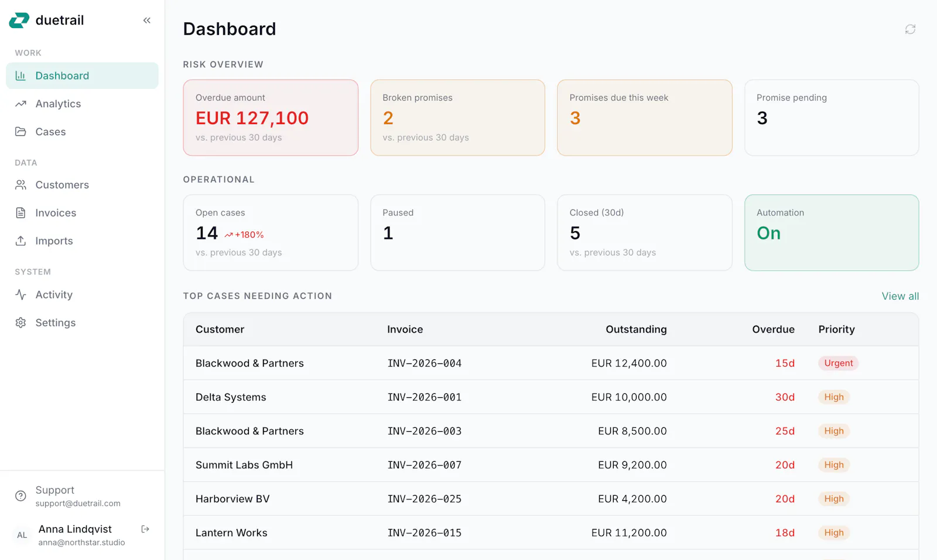Toggle the Automation On card
The image size is (937, 560).
[832, 232]
